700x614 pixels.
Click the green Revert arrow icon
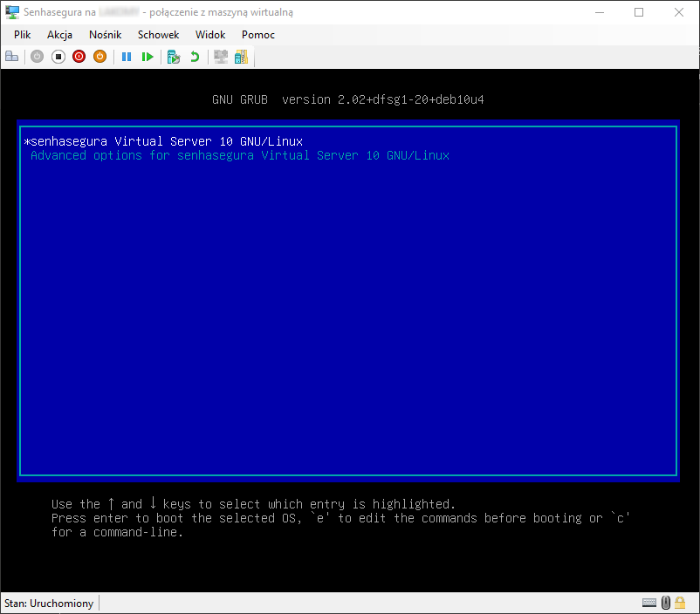click(x=195, y=57)
